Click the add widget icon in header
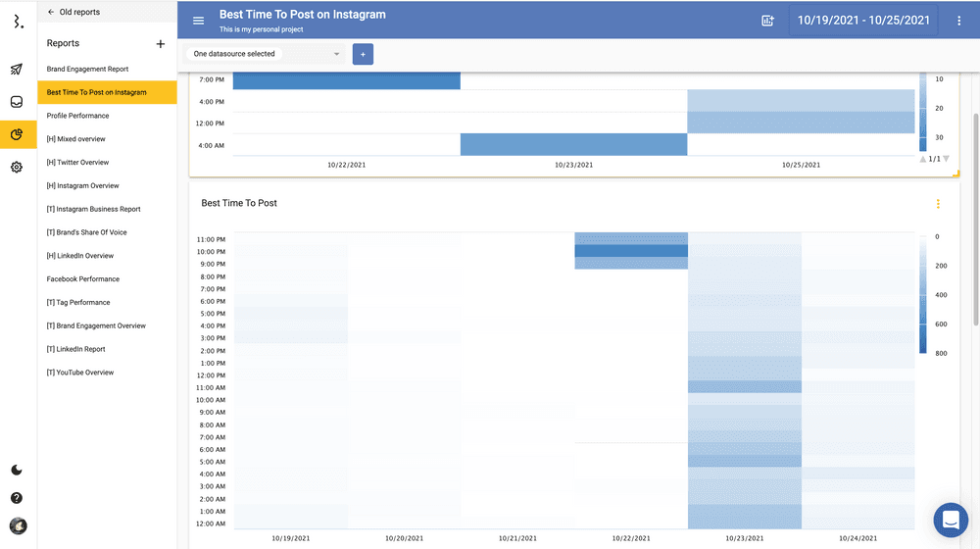Screen dimensions: 980x549 click(x=768, y=21)
